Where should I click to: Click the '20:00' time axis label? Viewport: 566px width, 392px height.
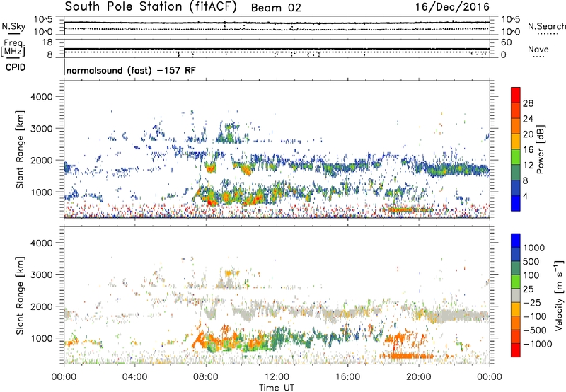pos(419,377)
